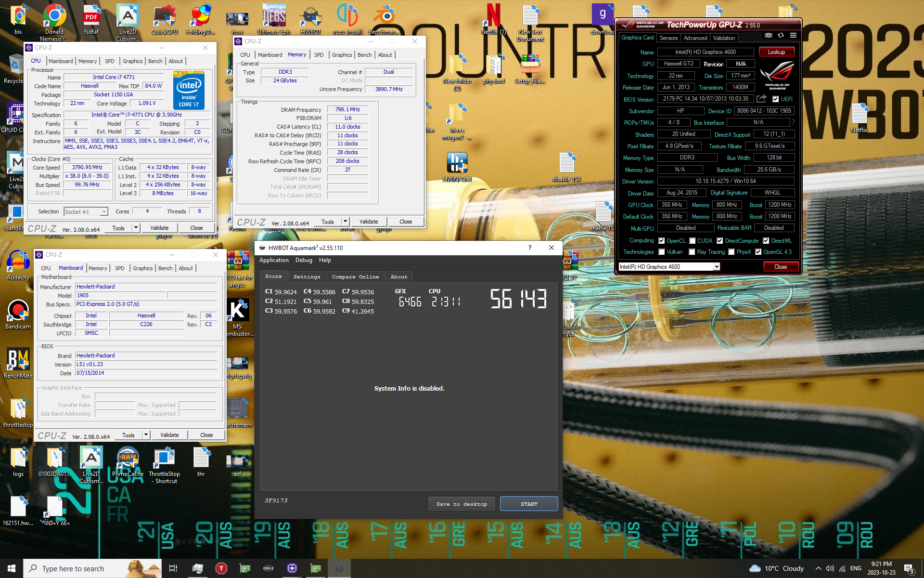Click the Tools button in CPU-Z CPU-tab window
This screenshot has height=578, width=924.
[118, 228]
